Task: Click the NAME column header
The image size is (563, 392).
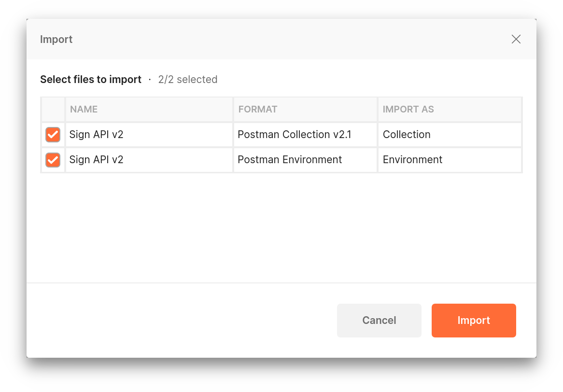Action: pos(84,110)
